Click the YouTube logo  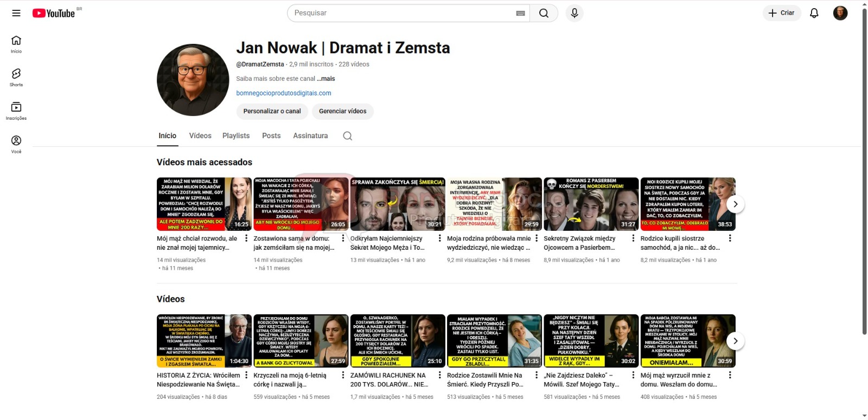54,13
